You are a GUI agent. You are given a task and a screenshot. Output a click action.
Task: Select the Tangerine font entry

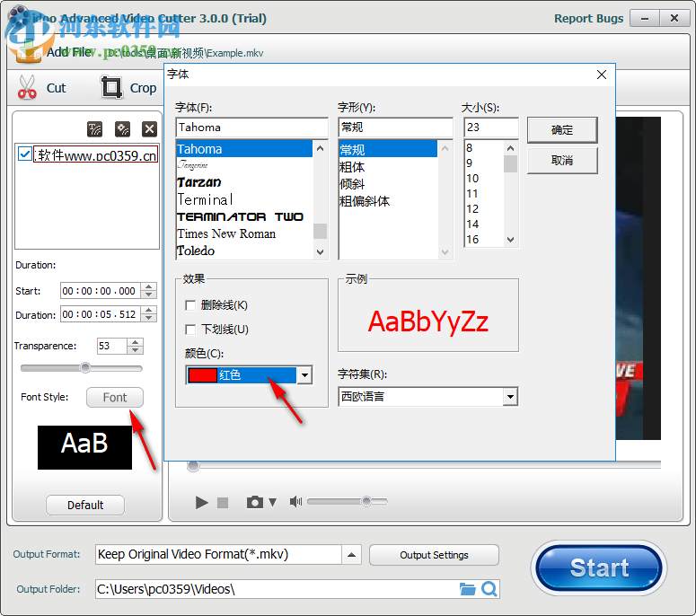click(244, 165)
